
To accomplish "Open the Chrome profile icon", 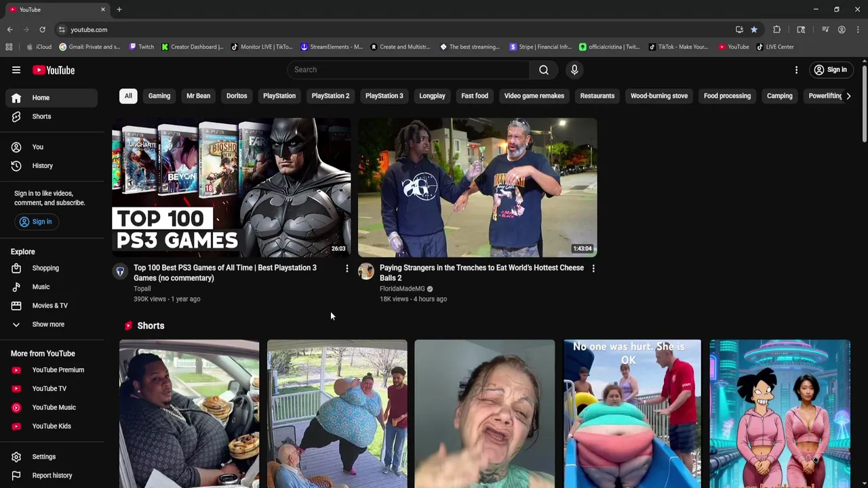I will click(842, 30).
